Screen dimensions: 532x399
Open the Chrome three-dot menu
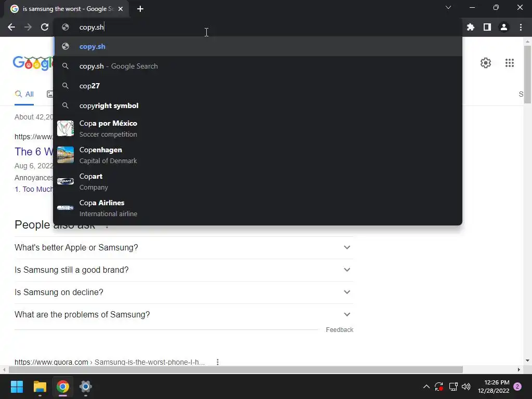pyautogui.click(x=521, y=27)
